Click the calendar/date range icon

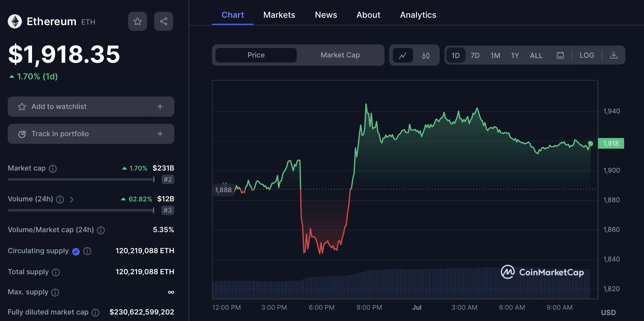560,54
